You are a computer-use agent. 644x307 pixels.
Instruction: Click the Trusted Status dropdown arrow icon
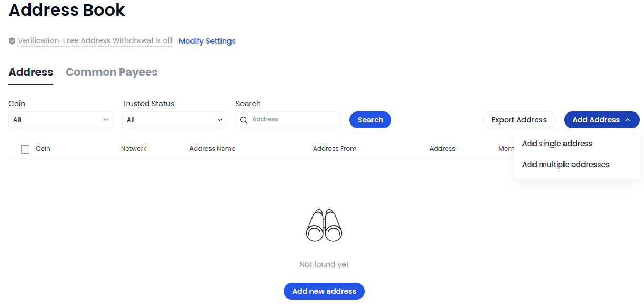pyautogui.click(x=219, y=120)
